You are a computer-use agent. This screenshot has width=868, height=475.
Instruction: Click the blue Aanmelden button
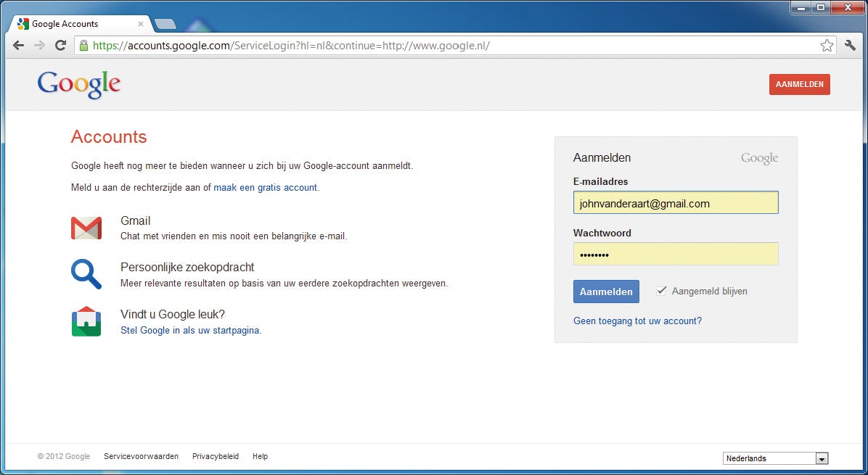(x=606, y=292)
